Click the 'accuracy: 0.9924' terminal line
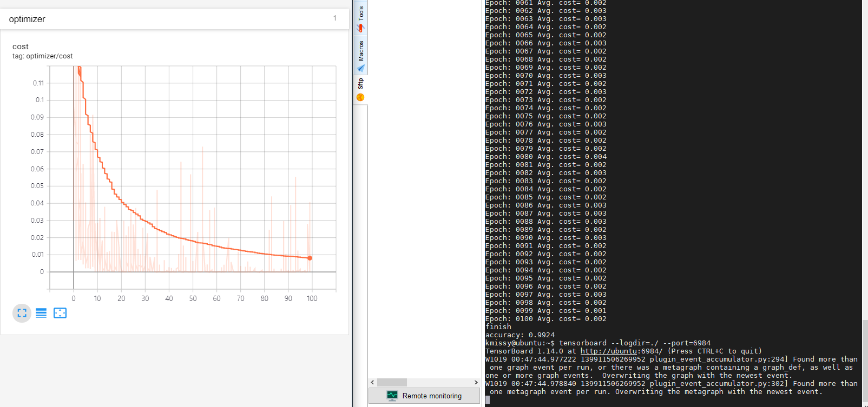 (x=520, y=335)
